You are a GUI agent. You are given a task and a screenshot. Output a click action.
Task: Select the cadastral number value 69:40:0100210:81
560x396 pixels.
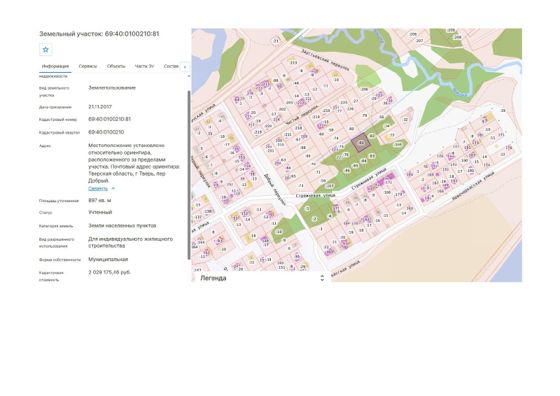click(109, 119)
